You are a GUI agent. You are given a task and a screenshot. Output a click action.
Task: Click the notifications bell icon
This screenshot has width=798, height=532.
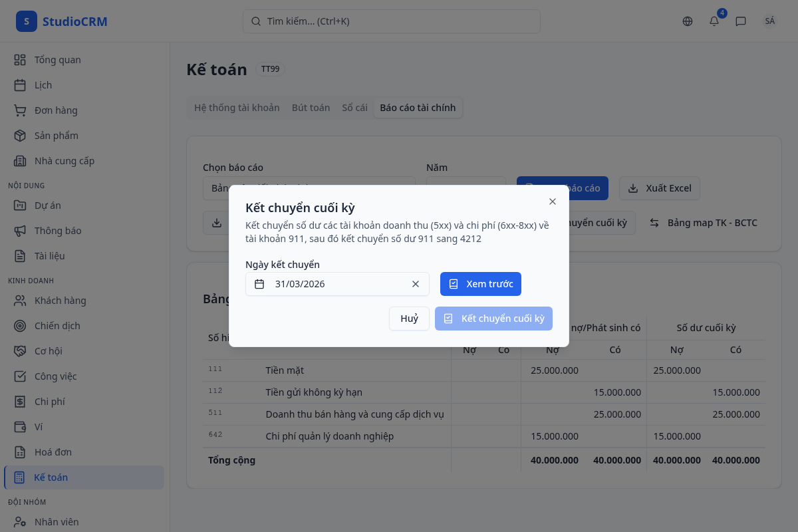[714, 21]
